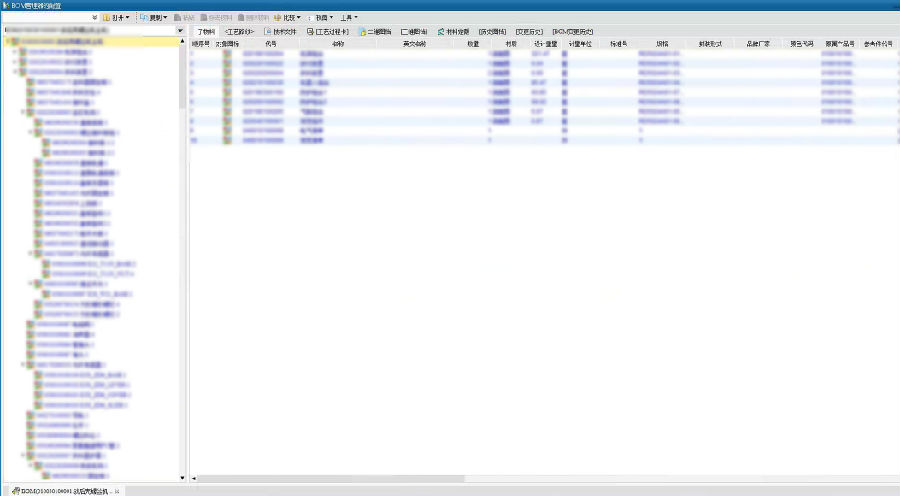
Task: Click the 规格 column header
Action: point(662,44)
